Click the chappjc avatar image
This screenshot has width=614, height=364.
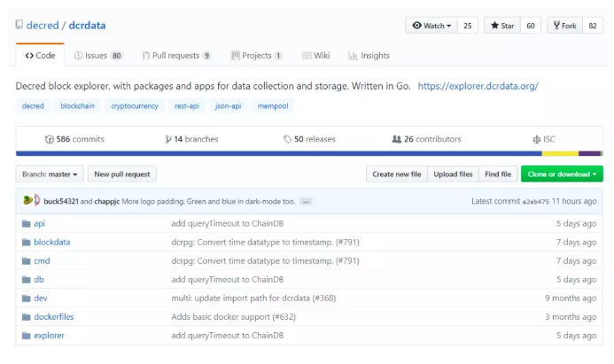click(x=37, y=200)
